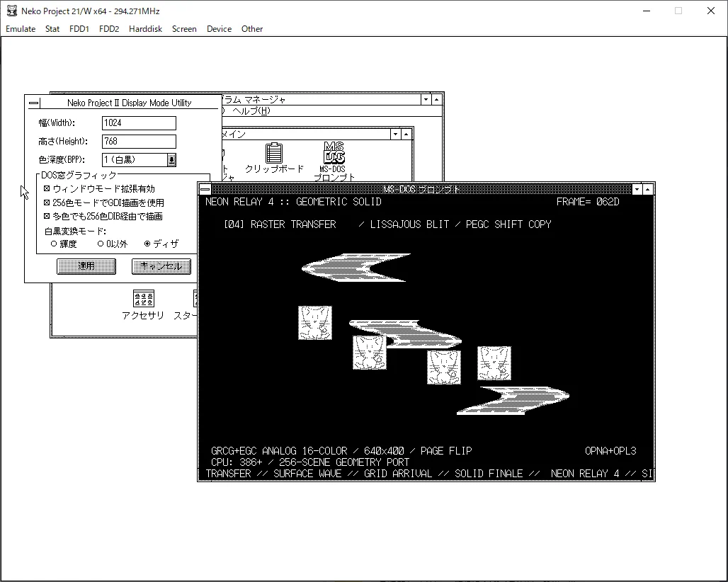Click the Neko Project 21/W title bar icon
The width and height of the screenshot is (728, 582).
tap(11, 11)
